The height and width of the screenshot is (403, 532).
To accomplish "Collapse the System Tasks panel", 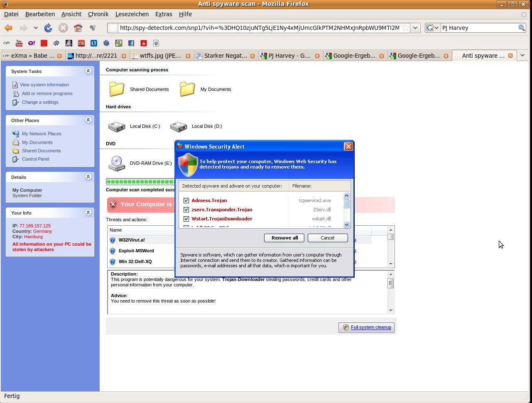I will [88, 71].
